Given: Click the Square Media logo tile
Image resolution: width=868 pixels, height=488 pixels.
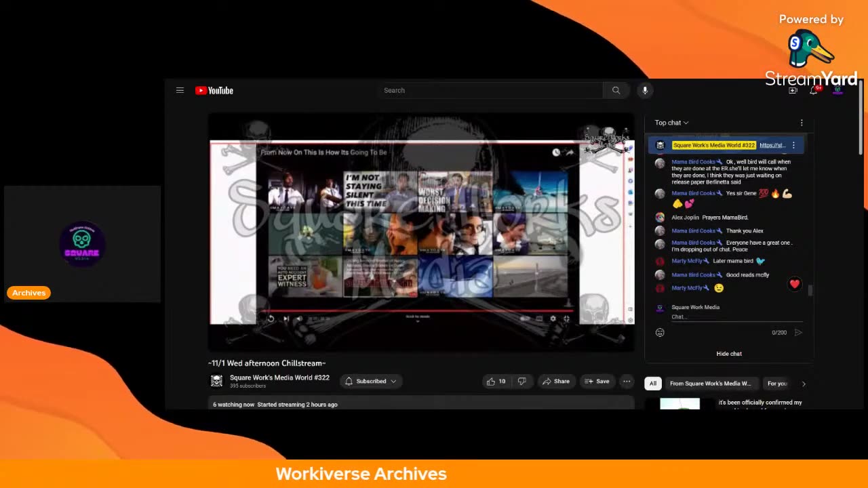Looking at the screenshot, I should [x=82, y=244].
